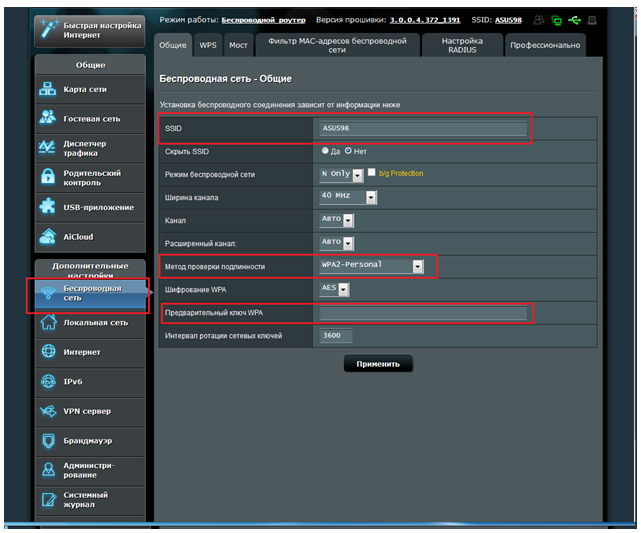This screenshot has width=641, height=533.
Task: Click the VPN server icon
Action: (x=48, y=411)
